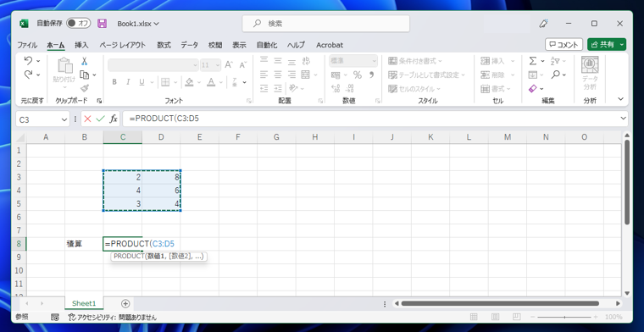The image size is (644, 332).
Task: Click the Redo icon
Action: click(x=28, y=75)
